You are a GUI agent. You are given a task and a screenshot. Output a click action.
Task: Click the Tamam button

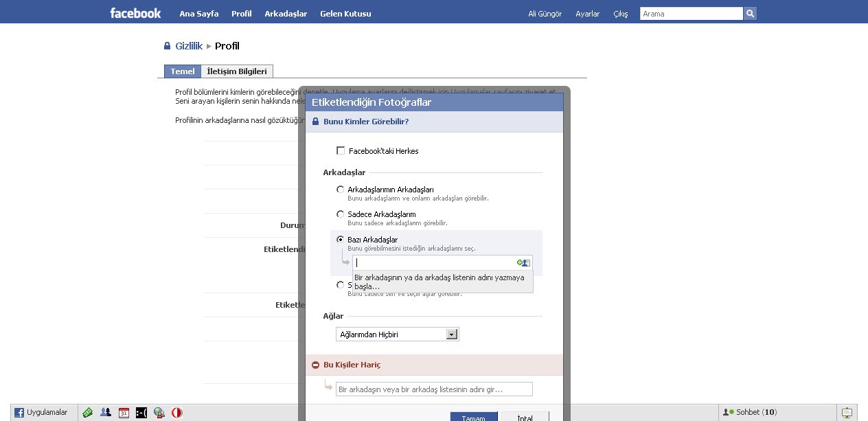click(x=474, y=416)
